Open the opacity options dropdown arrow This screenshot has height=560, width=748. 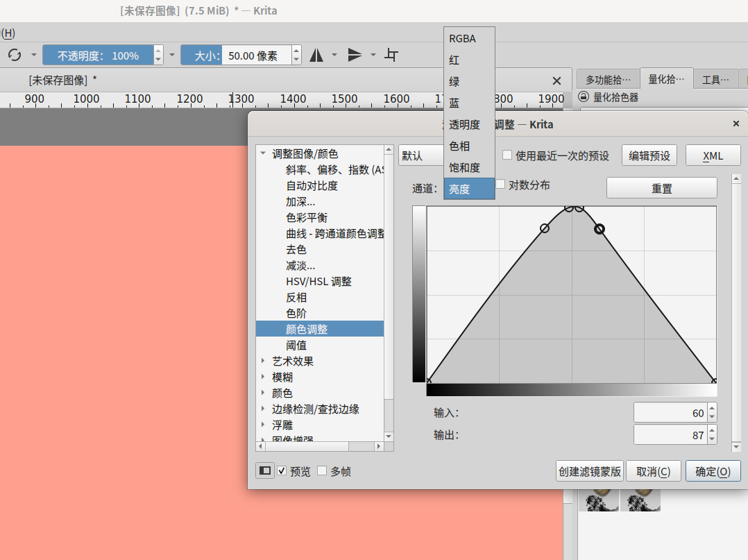click(x=171, y=55)
